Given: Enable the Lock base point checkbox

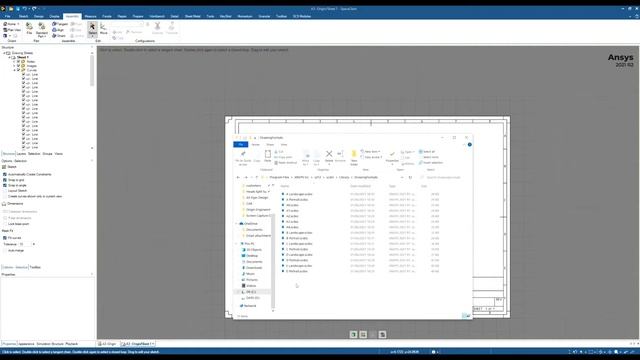Looking at the screenshot, I should [5, 224].
